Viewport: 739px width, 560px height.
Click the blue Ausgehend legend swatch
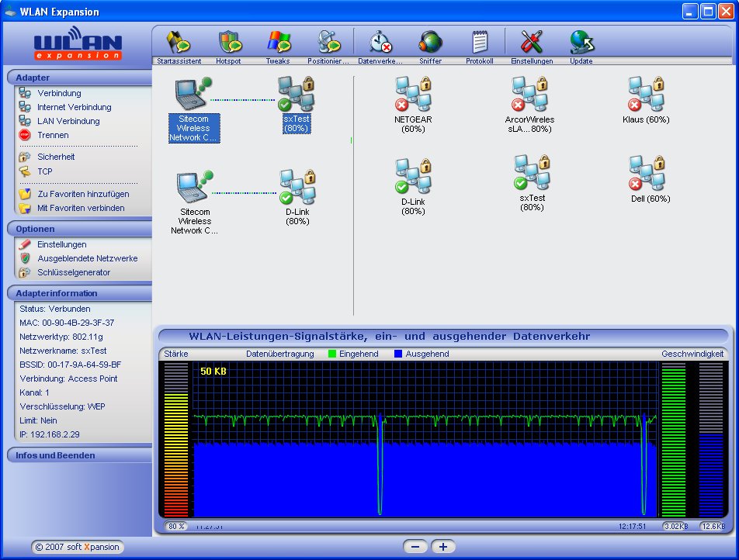[398, 354]
